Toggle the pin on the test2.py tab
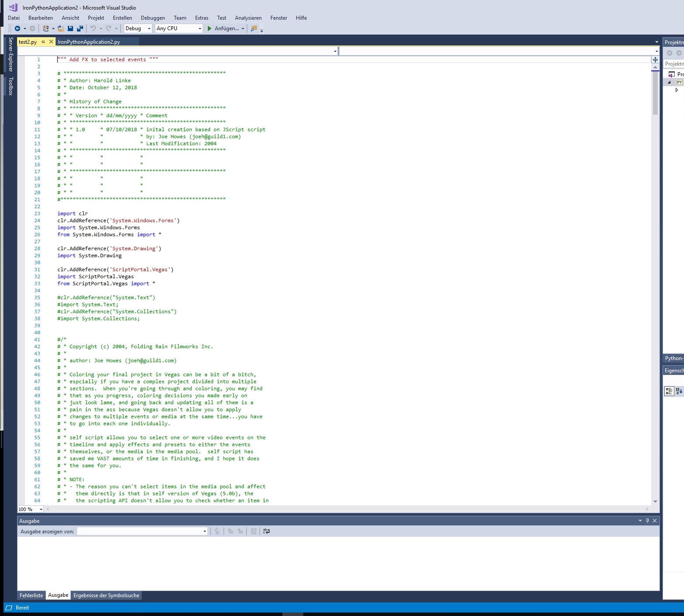The height and width of the screenshot is (616, 684). tap(43, 42)
